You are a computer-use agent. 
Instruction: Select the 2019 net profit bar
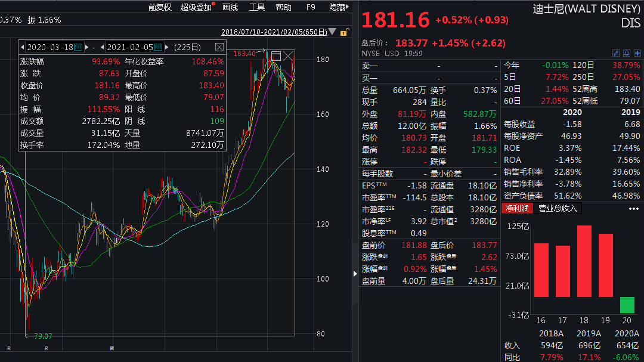[606, 265]
